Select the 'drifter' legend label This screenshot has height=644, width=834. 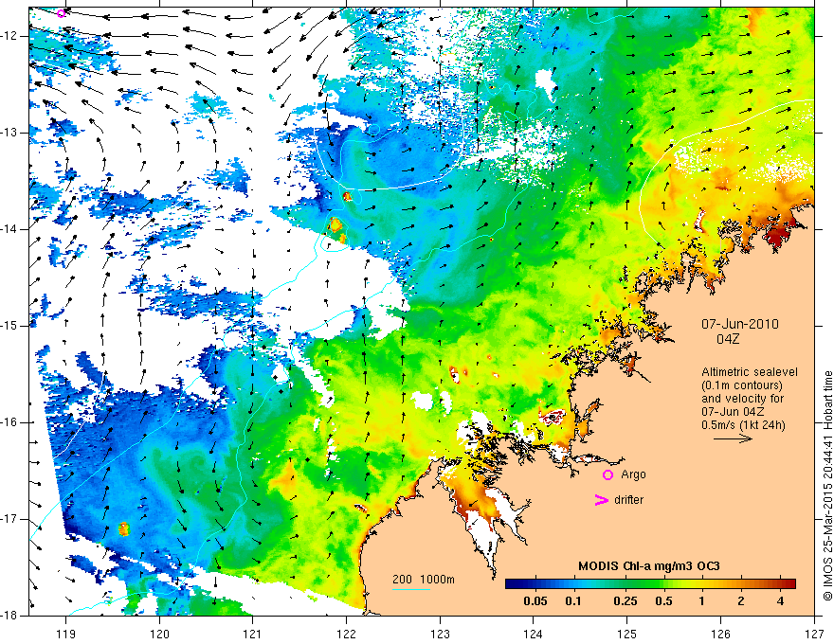click(x=628, y=500)
